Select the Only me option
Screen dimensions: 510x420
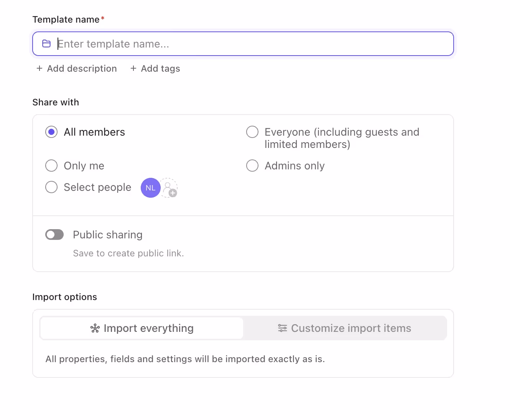[51, 166]
